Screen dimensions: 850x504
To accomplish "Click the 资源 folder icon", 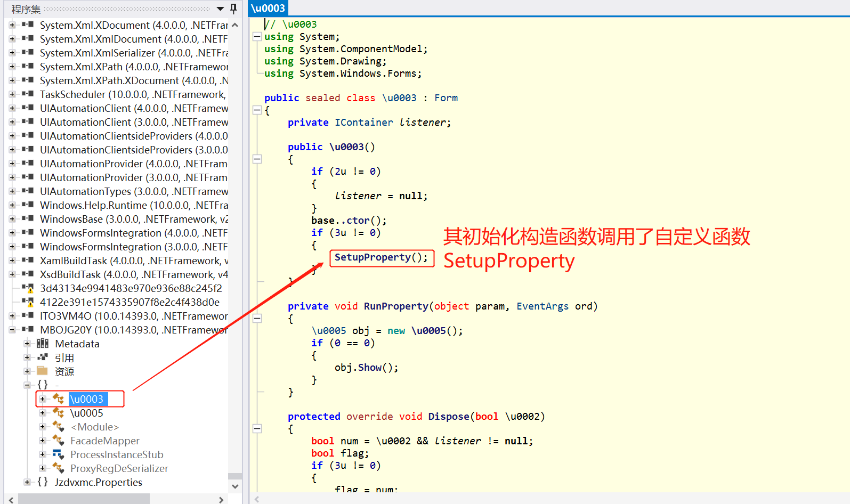I will click(43, 371).
